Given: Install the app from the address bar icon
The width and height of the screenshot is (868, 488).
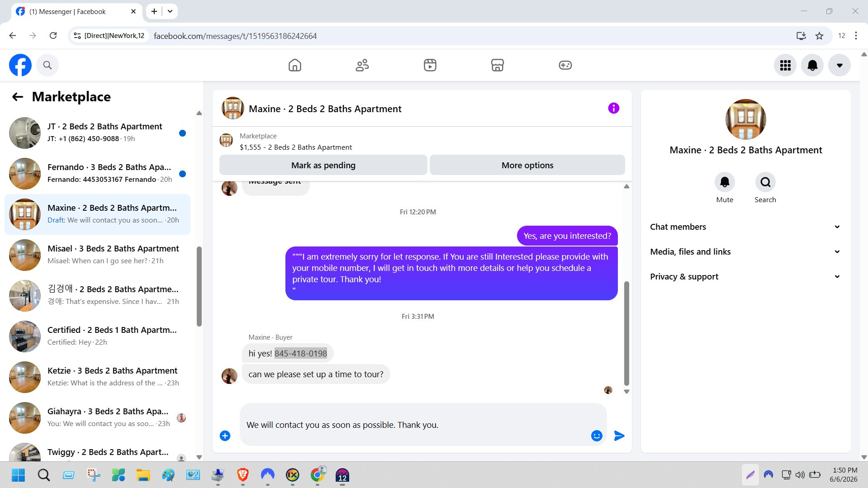Looking at the screenshot, I should pyautogui.click(x=801, y=36).
